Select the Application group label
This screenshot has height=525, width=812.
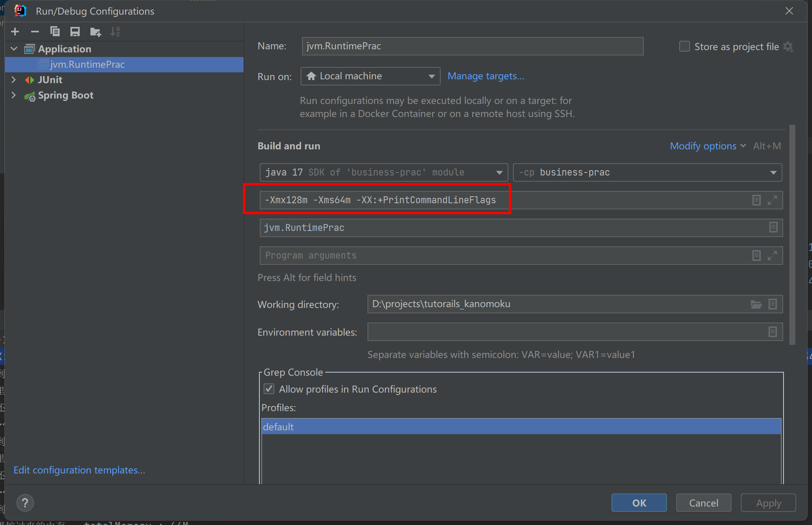[x=65, y=49]
